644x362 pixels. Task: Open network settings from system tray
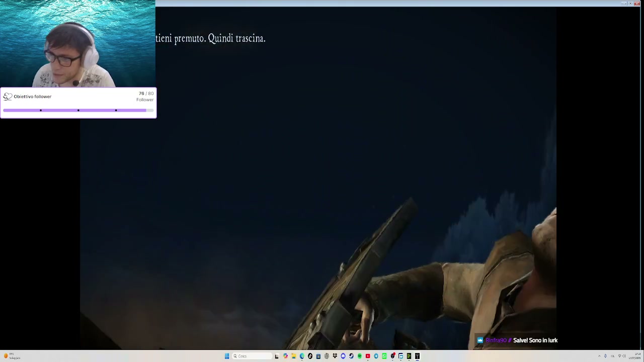coord(619,356)
